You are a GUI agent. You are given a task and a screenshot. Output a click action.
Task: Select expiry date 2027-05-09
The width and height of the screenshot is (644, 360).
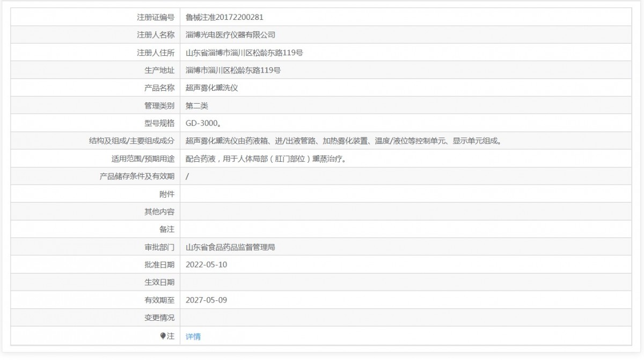206,300
